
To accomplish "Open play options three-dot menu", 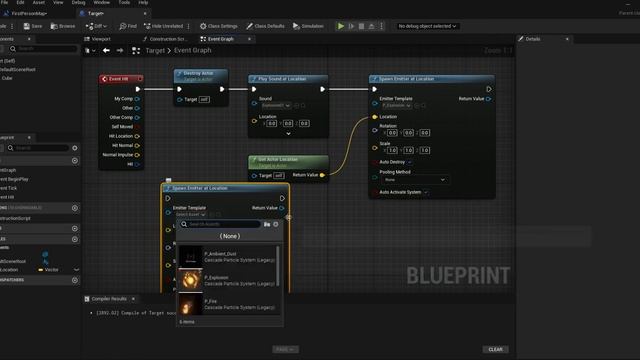I will [382, 26].
